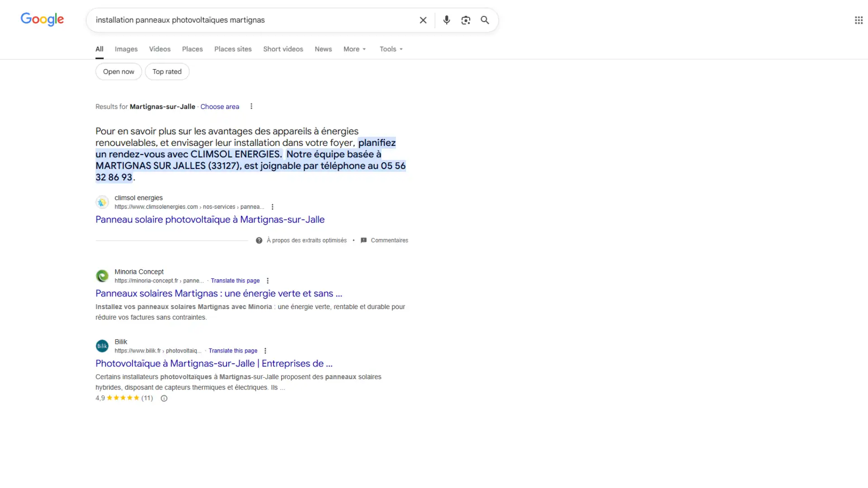Screen dimensions: 868x488
Task: Switch to the Images tab
Action: [x=126, y=49]
